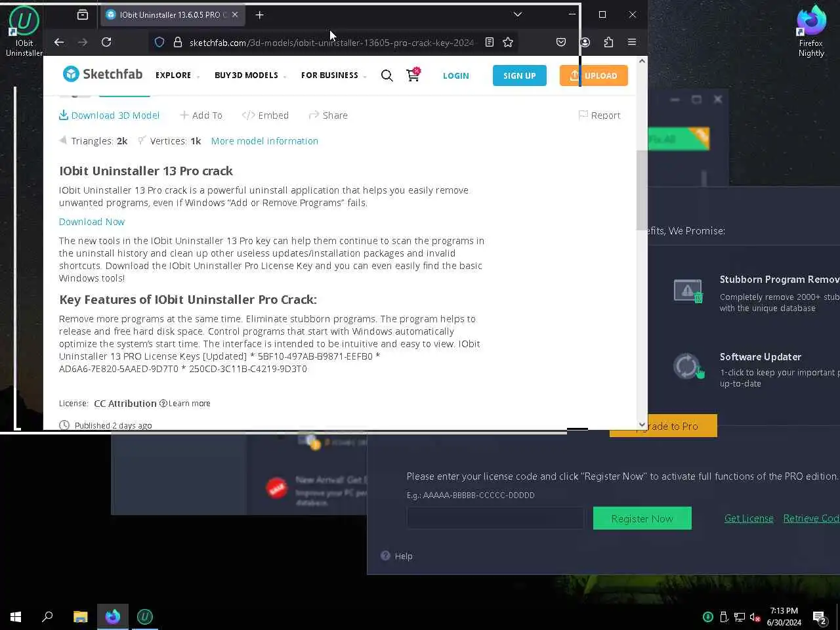The height and width of the screenshot is (630, 840).
Task: Open the notification center icon
Action: tap(819, 617)
